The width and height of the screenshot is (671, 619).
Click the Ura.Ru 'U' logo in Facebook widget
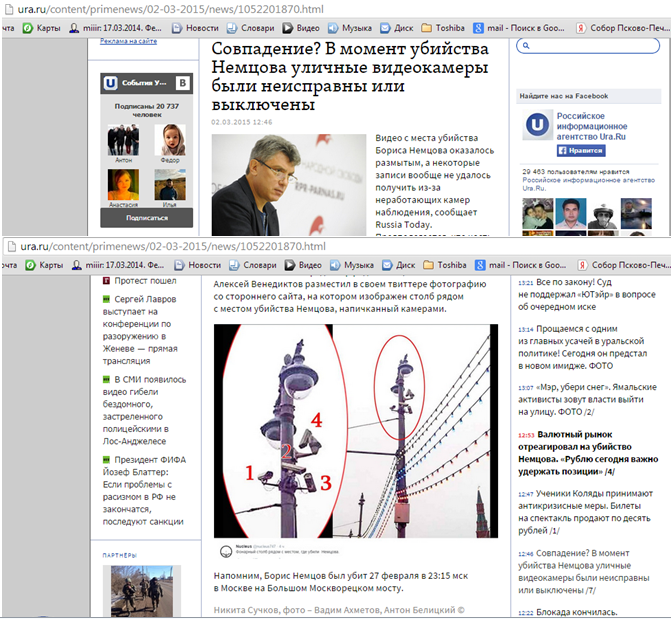[x=537, y=125]
